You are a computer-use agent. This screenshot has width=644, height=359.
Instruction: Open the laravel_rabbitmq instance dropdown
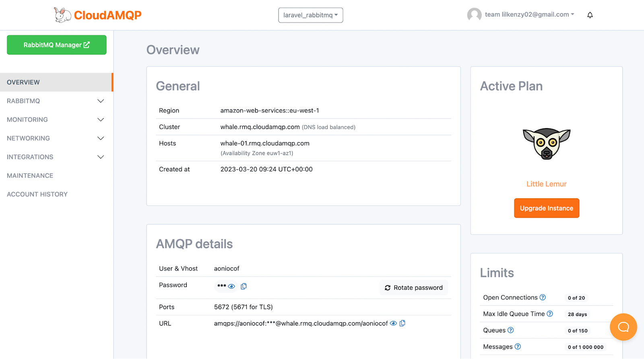click(x=311, y=15)
